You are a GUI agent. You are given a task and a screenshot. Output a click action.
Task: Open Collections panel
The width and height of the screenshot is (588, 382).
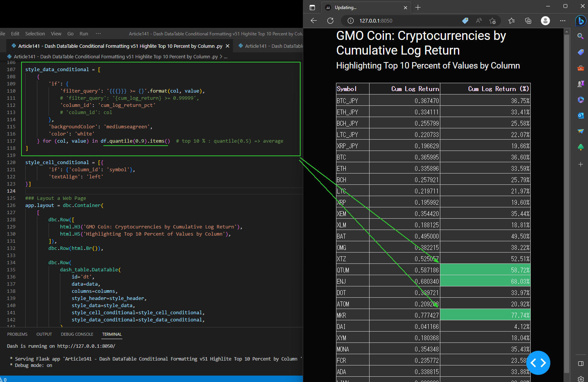pos(528,21)
